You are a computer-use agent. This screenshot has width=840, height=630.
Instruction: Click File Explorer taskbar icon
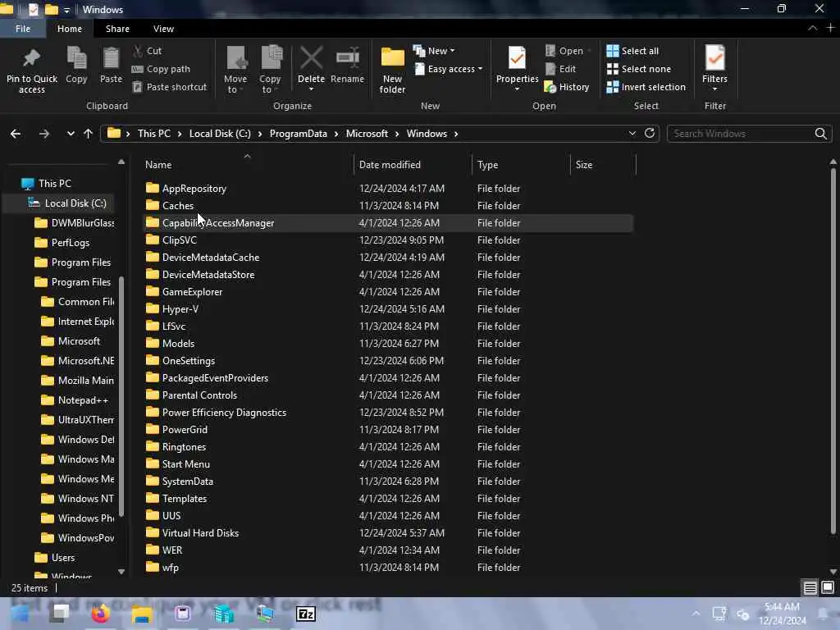pyautogui.click(x=142, y=614)
